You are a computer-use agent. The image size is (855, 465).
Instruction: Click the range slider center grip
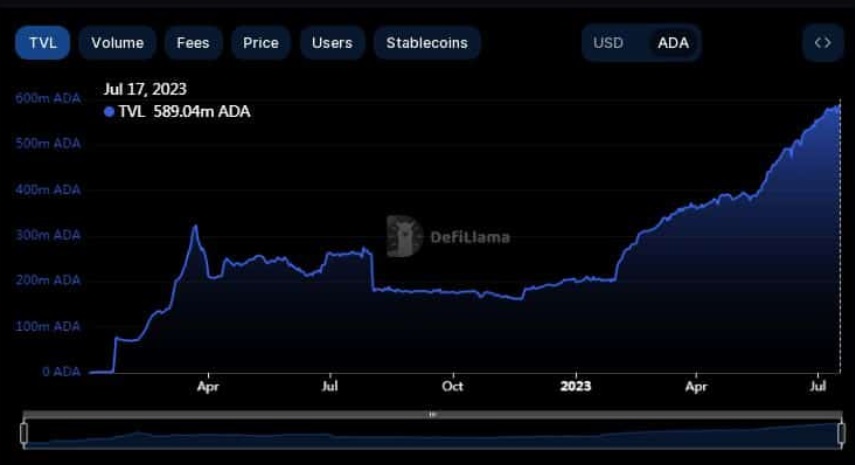tap(432, 414)
